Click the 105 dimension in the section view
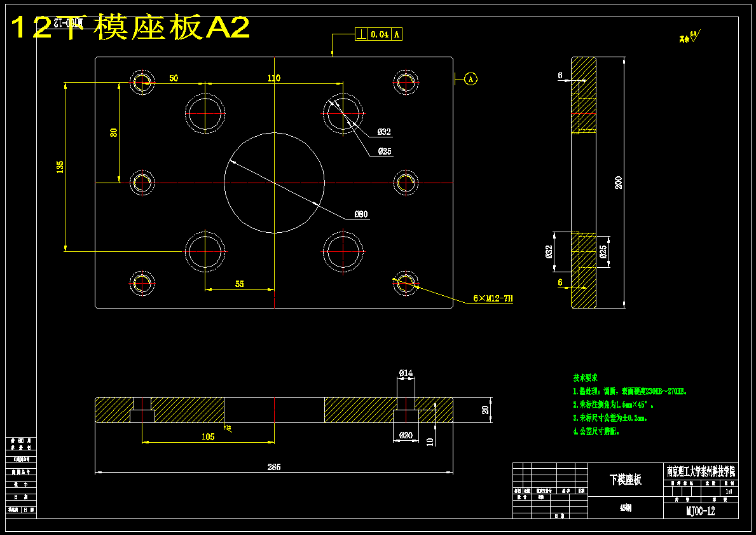The width and height of the screenshot is (756, 535). 208,436
